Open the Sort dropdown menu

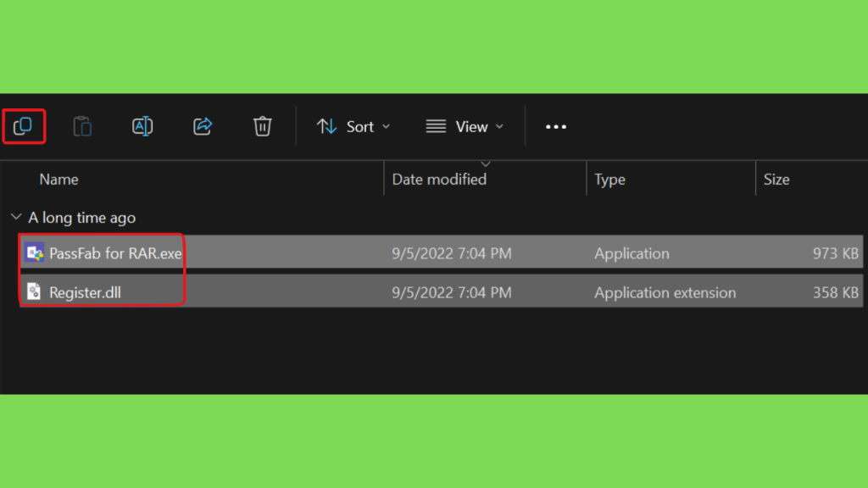[353, 127]
